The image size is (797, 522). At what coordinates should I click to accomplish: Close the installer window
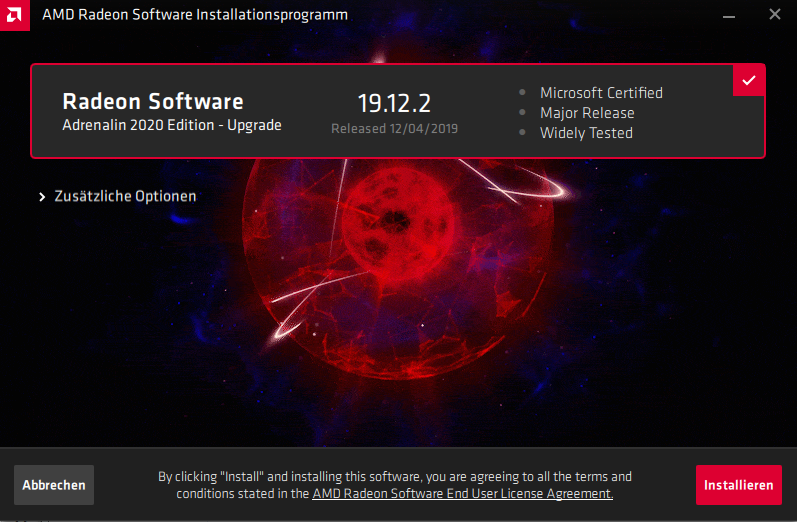pos(775,14)
